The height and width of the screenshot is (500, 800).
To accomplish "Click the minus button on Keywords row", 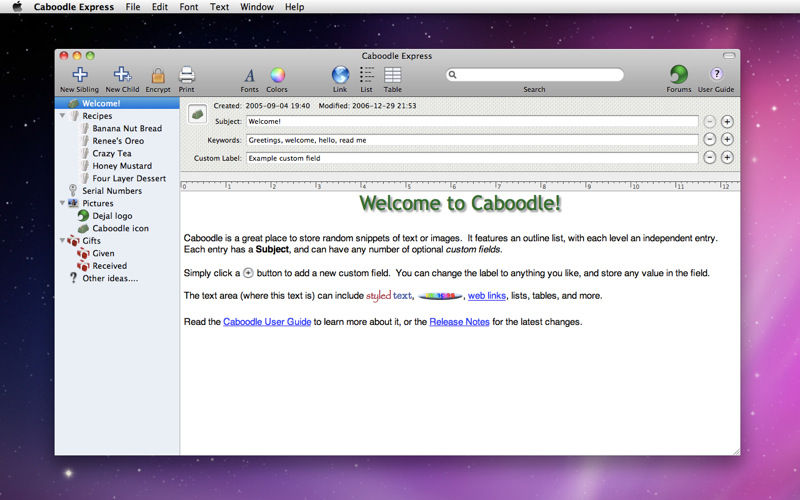I will click(710, 139).
